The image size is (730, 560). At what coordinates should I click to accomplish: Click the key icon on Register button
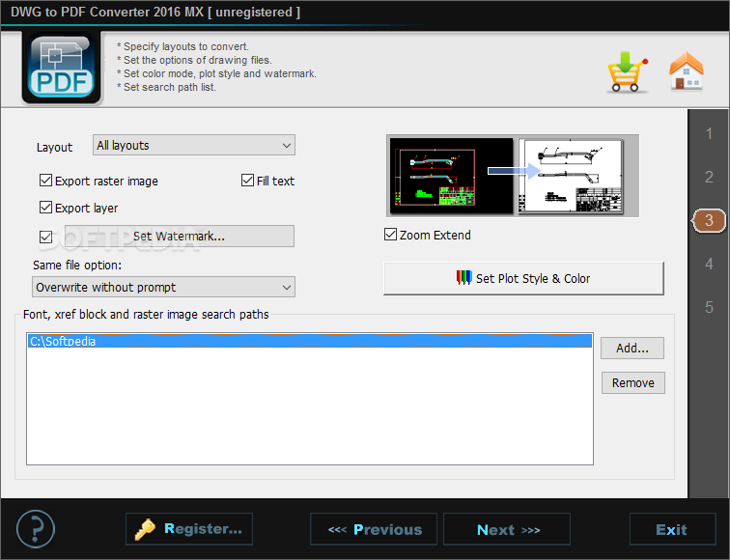tap(145, 529)
